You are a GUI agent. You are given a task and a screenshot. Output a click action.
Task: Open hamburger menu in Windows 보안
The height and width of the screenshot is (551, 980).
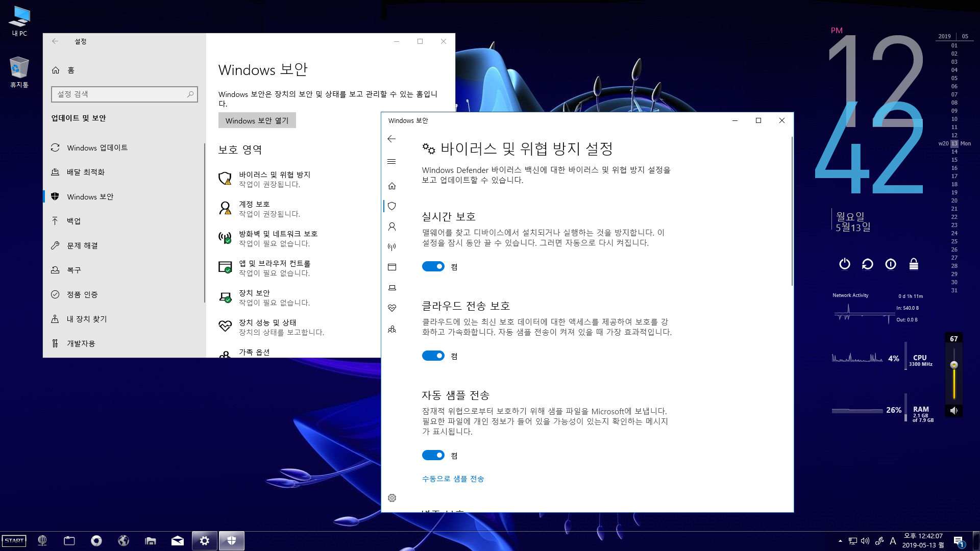coord(391,162)
